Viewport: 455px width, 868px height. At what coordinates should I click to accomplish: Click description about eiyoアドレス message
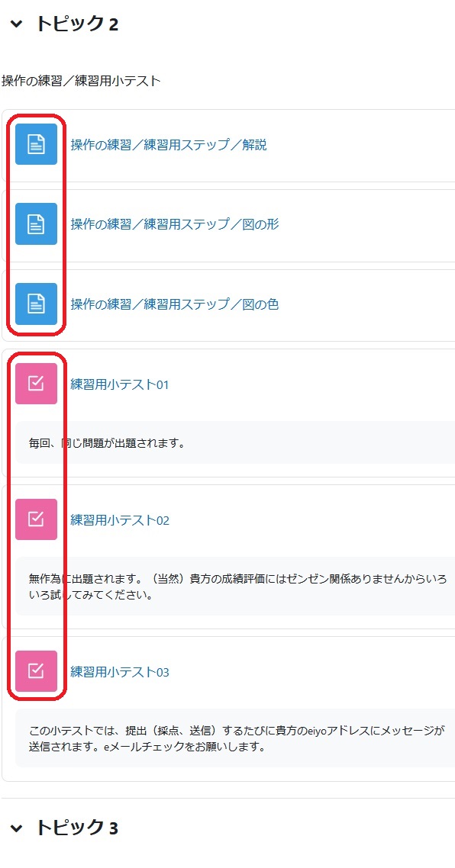(x=237, y=738)
